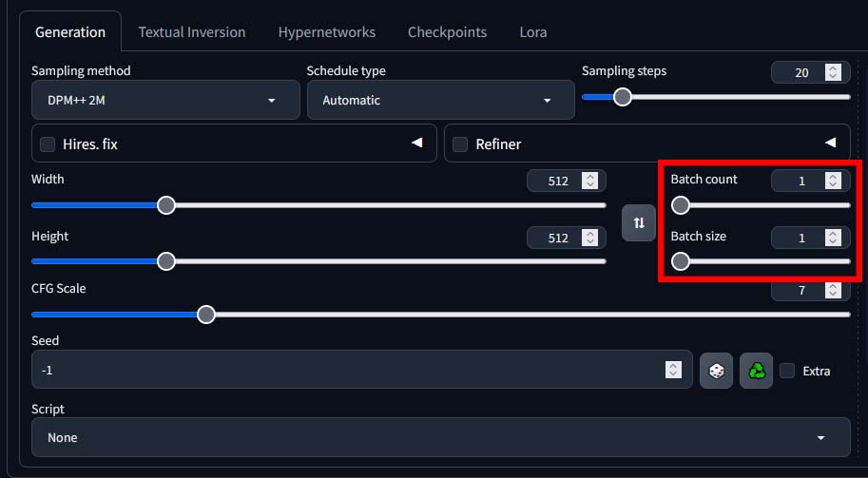The image size is (868, 478).
Task: Click the Seed field spinner arrows
Action: coord(673,370)
